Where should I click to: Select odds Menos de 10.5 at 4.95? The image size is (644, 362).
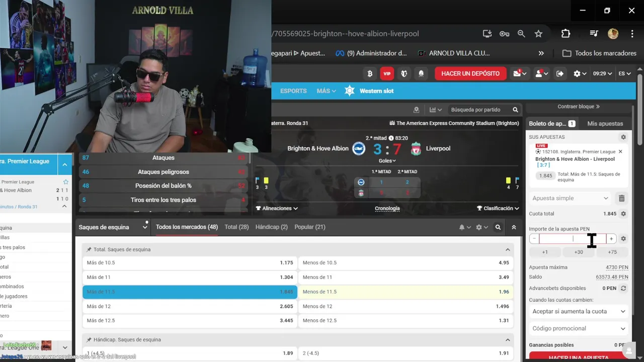pyautogui.click(x=406, y=262)
